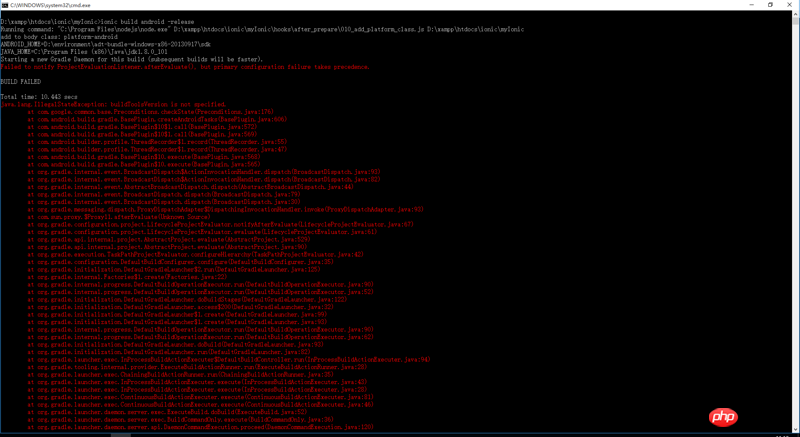Click the vertical scrollbar thumb
800x437 pixels.
point(796,21)
